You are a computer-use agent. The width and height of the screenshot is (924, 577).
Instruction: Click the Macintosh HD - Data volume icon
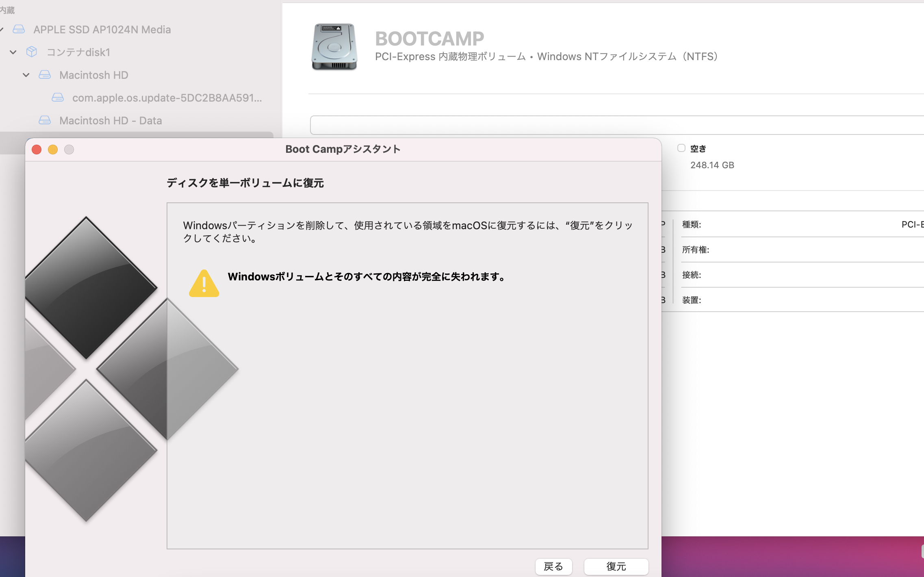tap(45, 120)
